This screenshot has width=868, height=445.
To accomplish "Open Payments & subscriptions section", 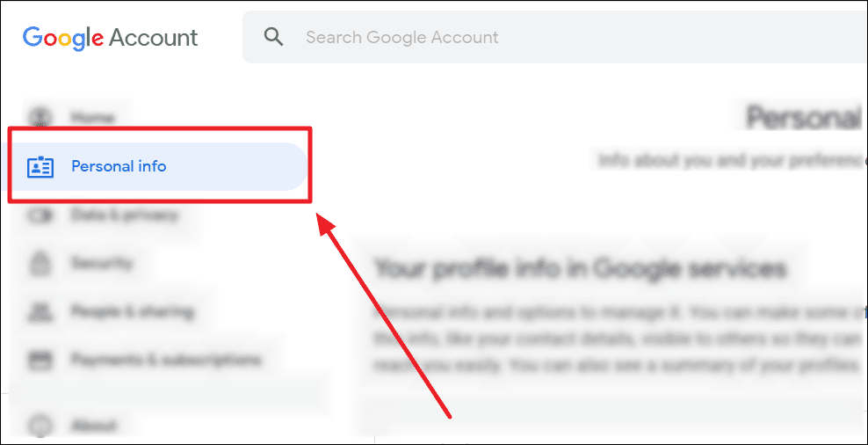I will pos(165,361).
